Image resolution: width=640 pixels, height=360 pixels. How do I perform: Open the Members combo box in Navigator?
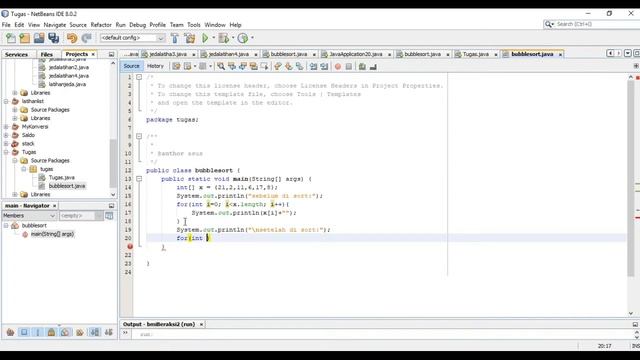point(29,216)
